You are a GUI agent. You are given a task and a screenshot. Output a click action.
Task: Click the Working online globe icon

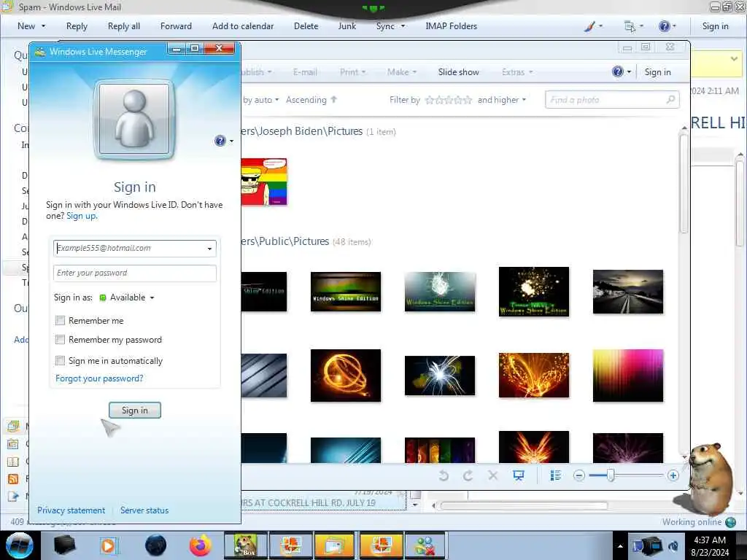pyautogui.click(x=731, y=522)
